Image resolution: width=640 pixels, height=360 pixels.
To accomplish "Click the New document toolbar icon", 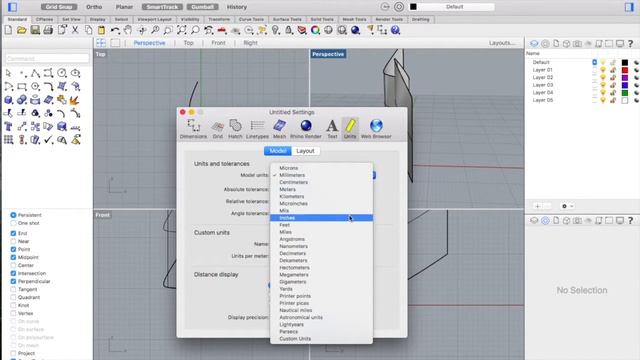I will (x=8, y=30).
